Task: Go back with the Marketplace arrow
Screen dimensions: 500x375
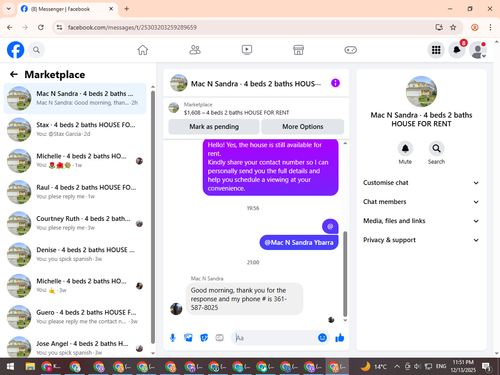Action: (14, 74)
